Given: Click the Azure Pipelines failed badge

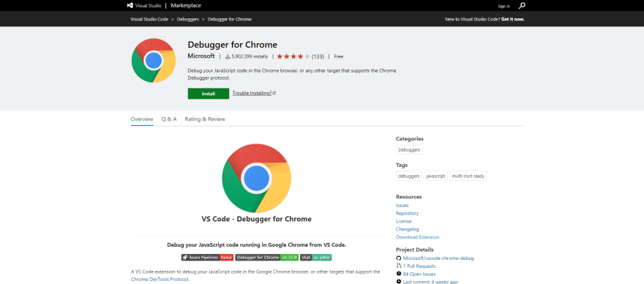Looking at the screenshot, I should [x=207, y=258].
